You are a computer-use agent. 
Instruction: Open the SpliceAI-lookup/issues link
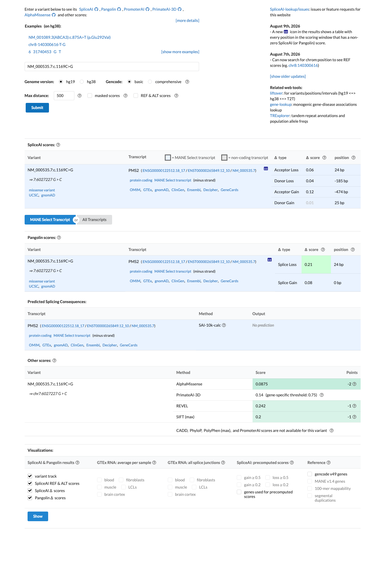click(x=289, y=9)
